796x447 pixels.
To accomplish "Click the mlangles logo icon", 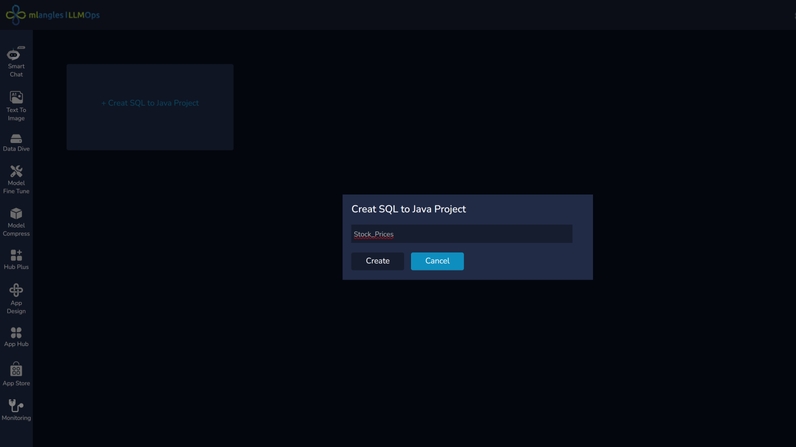I will pyautogui.click(x=15, y=15).
